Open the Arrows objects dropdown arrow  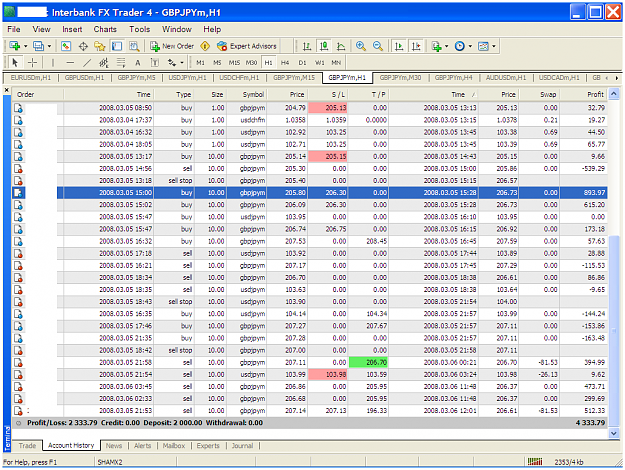(182, 63)
